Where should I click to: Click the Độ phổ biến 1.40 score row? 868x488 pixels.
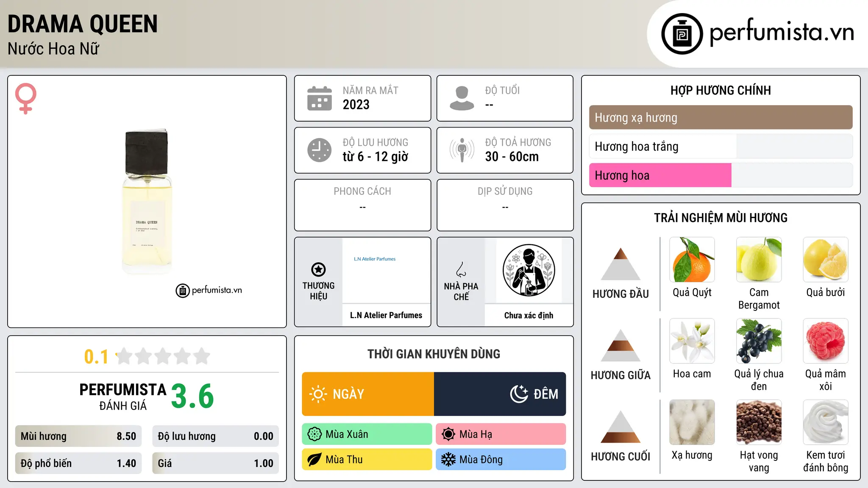tap(78, 463)
